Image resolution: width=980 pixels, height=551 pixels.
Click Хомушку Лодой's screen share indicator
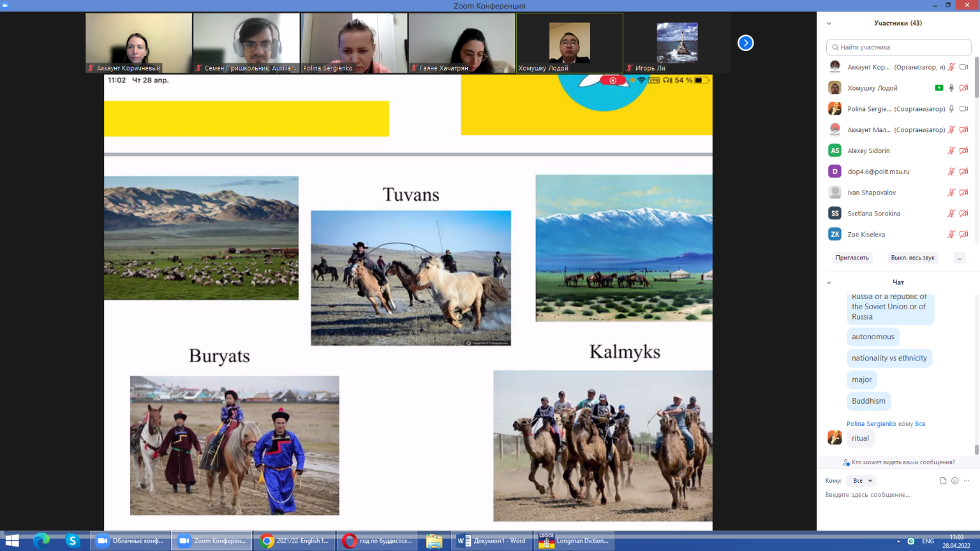point(939,88)
